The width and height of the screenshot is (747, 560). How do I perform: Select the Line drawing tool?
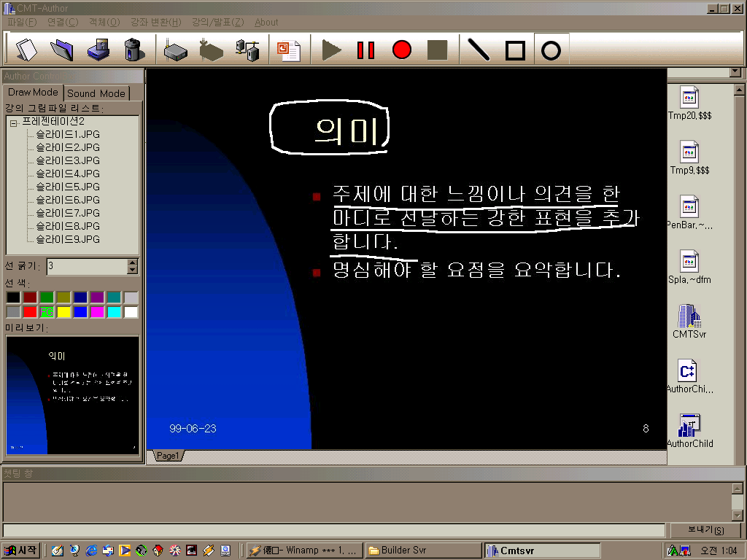tap(479, 50)
